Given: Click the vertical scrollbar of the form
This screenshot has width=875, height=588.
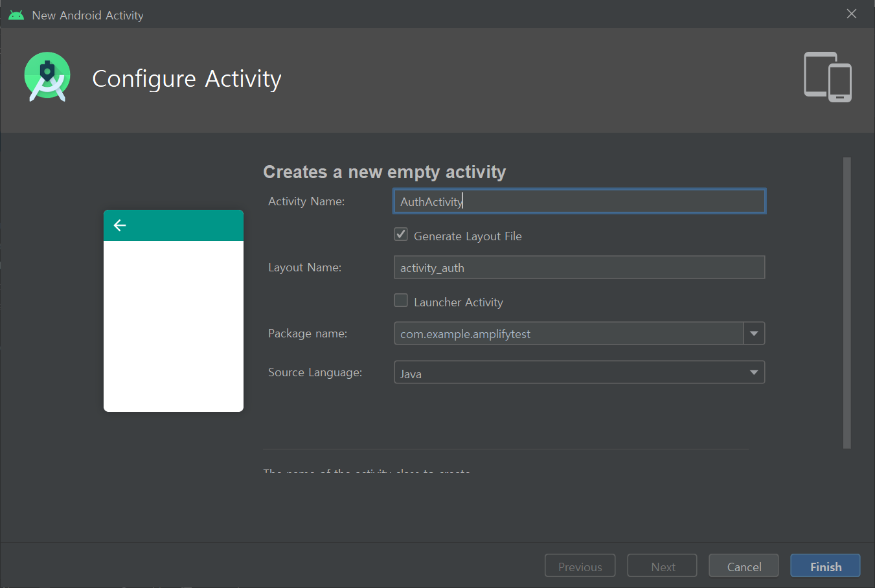Looking at the screenshot, I should click(x=847, y=302).
